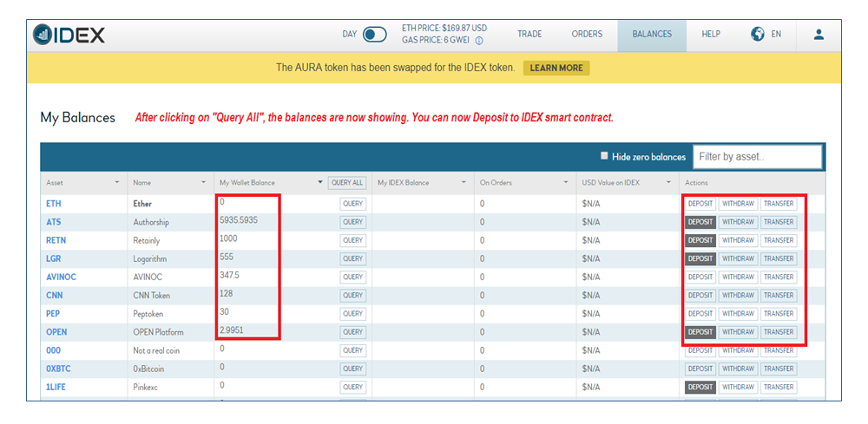Select the BALANCES tab
868x424 pixels.
click(652, 35)
